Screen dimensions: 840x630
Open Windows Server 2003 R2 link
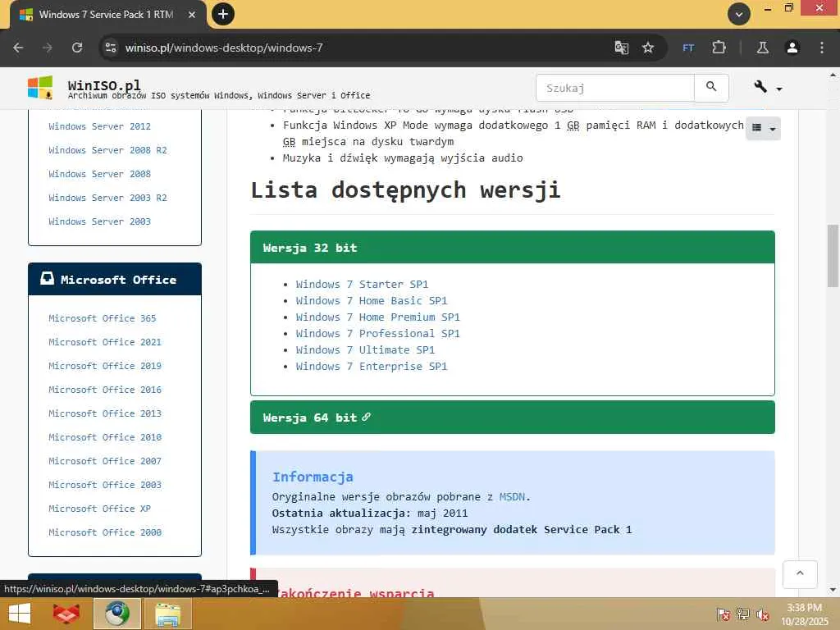(107, 198)
